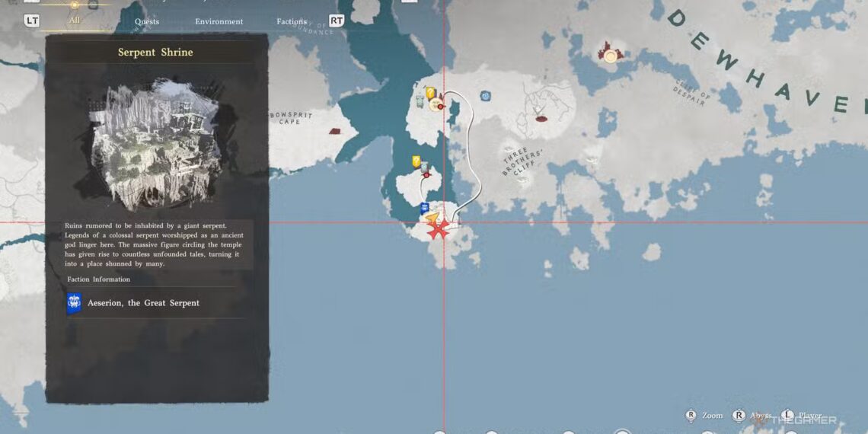Click the glowing orb marker near Dewhaven
This screenshot has width=868, height=434.
coord(610,56)
